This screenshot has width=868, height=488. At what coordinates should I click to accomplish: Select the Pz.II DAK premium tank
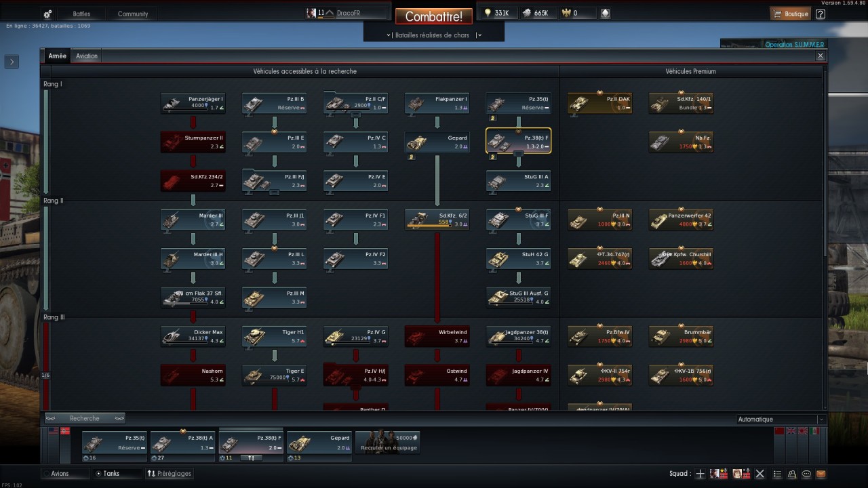click(x=600, y=103)
